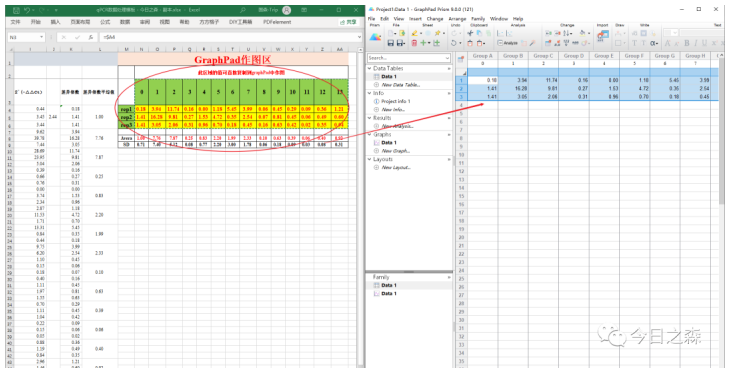Click the Prism Undo arrow icon
Screen dimensions: 739x384
click(x=453, y=43)
